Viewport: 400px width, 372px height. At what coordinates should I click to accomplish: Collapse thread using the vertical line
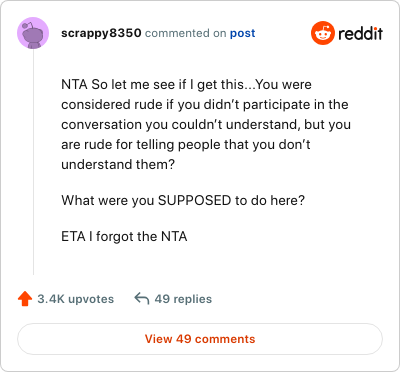[x=33, y=162]
